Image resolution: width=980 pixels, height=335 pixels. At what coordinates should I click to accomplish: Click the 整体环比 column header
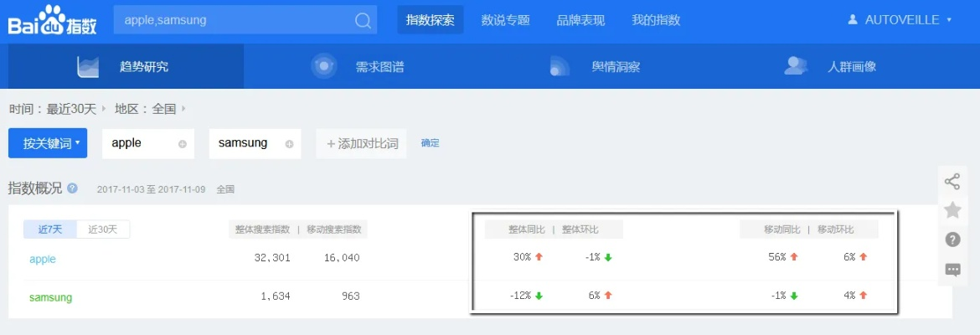tap(580, 229)
